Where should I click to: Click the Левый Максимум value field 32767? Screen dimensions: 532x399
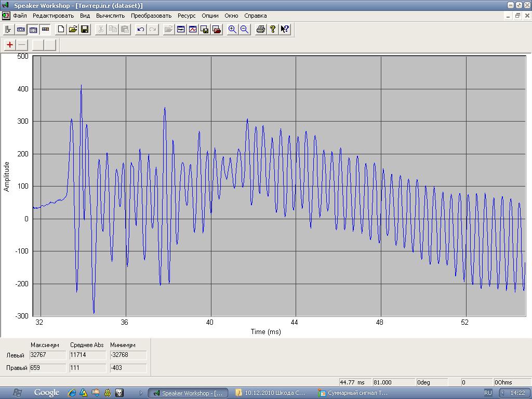point(48,355)
